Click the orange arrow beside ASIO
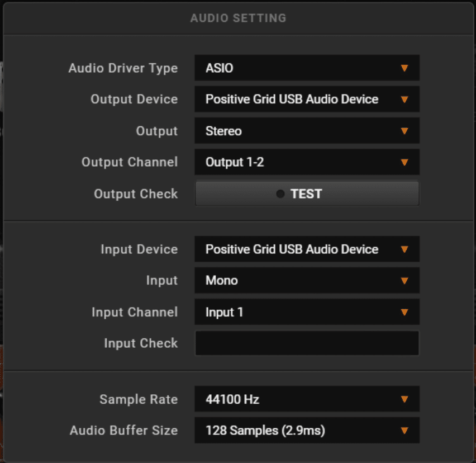476x463 pixels. tap(404, 68)
